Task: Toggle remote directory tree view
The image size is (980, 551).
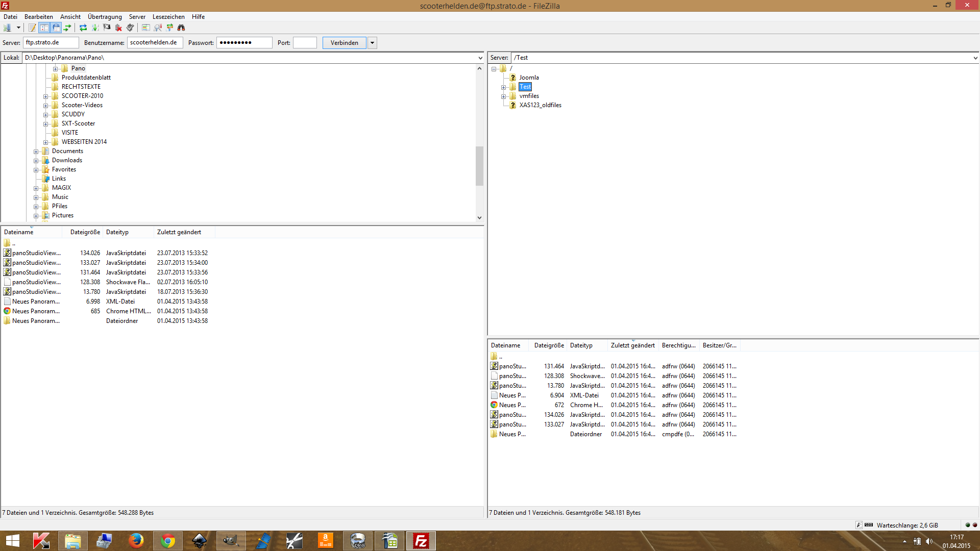Action: coord(56,28)
